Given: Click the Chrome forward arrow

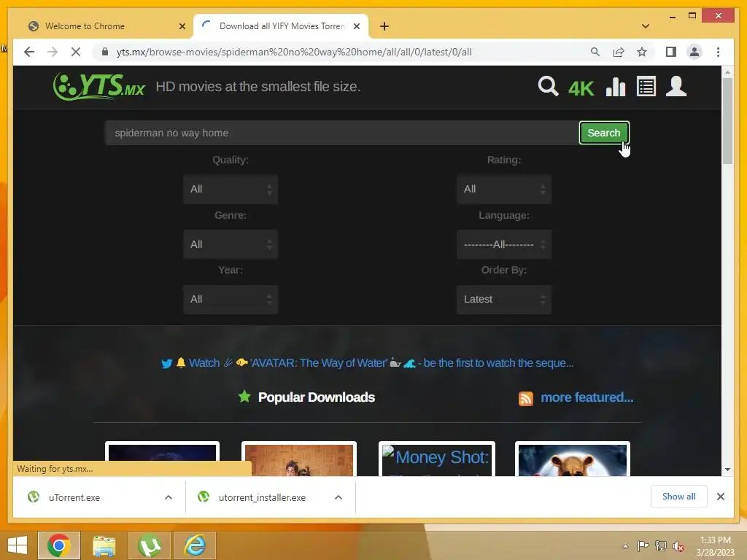Looking at the screenshot, I should [53, 52].
